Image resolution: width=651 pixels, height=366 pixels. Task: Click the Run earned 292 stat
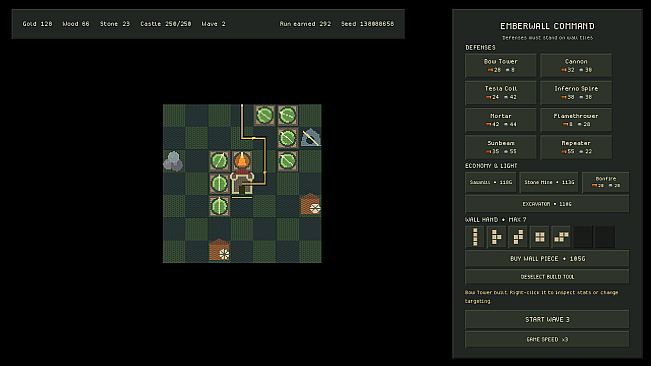coord(305,24)
